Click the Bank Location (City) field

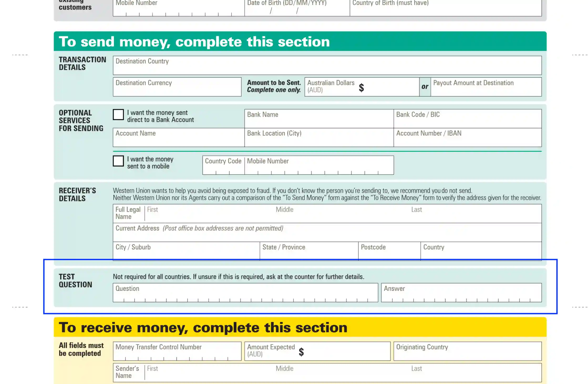tap(319, 138)
